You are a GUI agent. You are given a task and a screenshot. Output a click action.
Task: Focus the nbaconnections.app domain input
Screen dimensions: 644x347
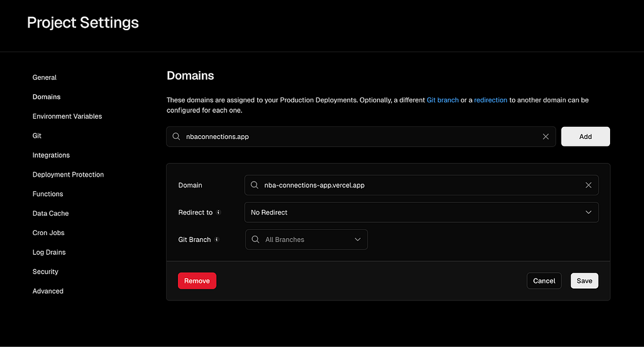pos(361,137)
